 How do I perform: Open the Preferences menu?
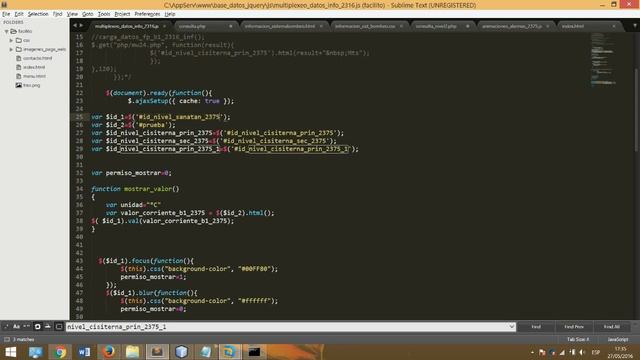pyautogui.click(x=147, y=14)
